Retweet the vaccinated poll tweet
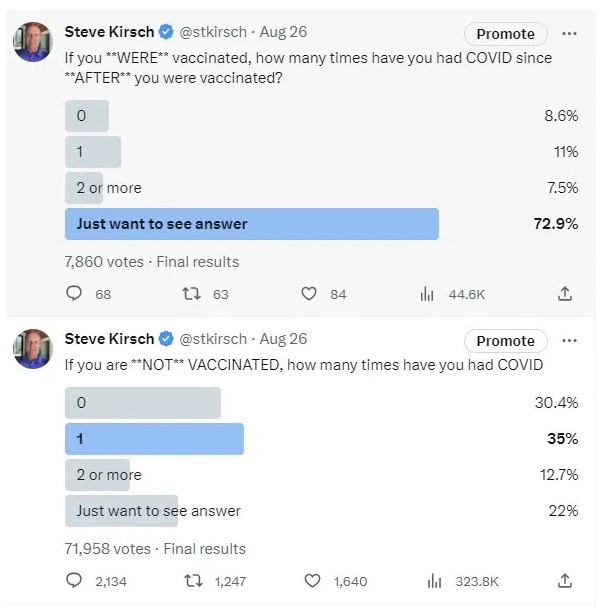The image size is (604, 614). [x=192, y=294]
